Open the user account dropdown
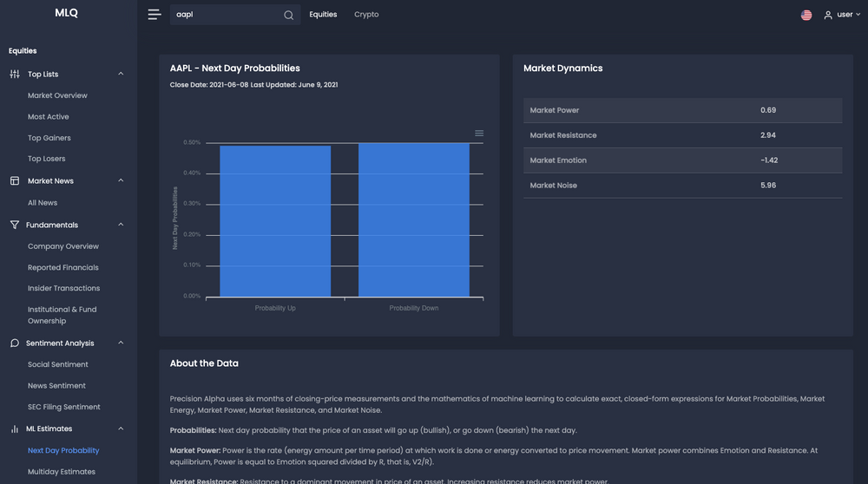Viewport: 868px width, 484px height. (x=843, y=15)
